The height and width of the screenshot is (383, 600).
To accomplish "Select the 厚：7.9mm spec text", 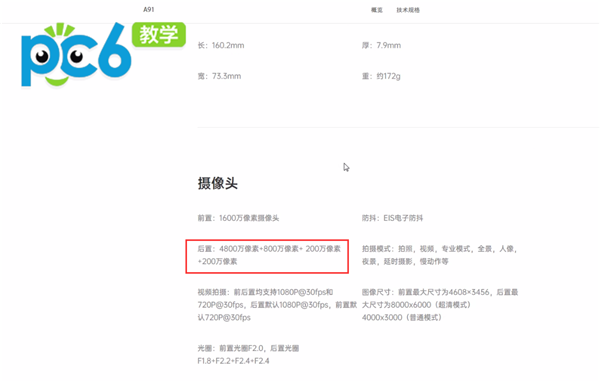I will point(382,45).
